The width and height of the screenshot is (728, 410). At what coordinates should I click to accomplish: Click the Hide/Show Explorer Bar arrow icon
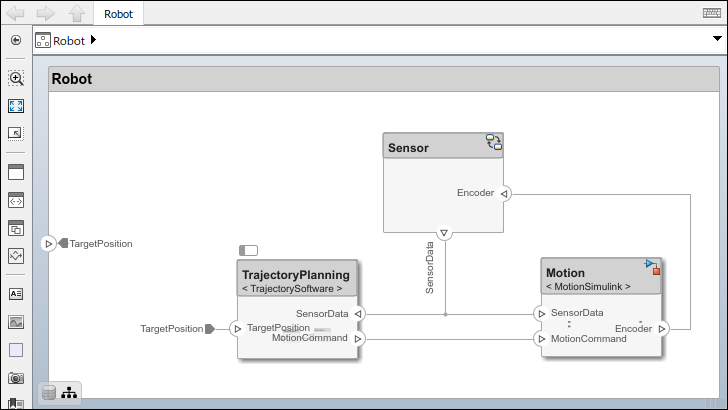tap(16, 41)
